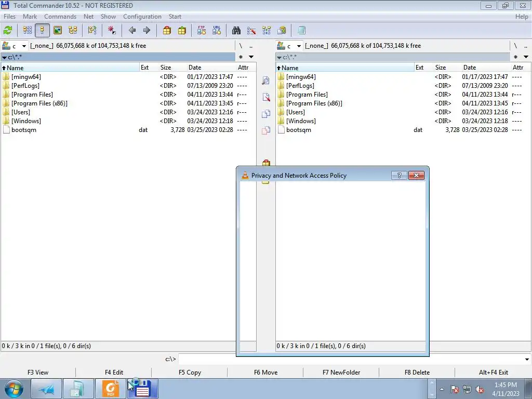Click the unpack files toolbar icon
Screen dimensions: 532x399
point(182,31)
